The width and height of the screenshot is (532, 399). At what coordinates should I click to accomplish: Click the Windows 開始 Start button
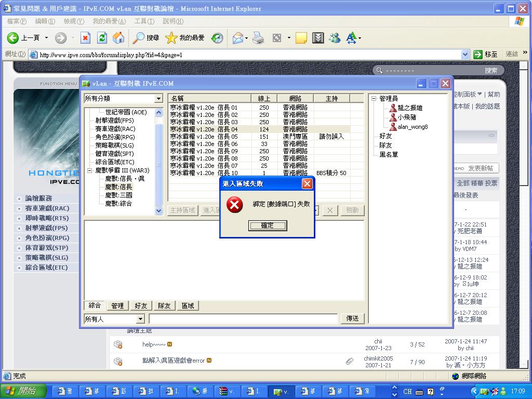(21, 391)
